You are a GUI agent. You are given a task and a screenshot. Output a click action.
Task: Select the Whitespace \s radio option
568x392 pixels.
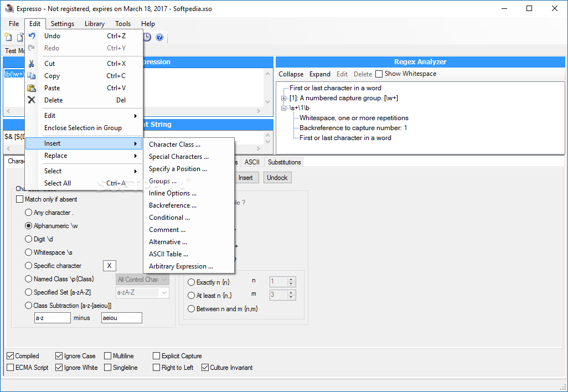pos(28,252)
